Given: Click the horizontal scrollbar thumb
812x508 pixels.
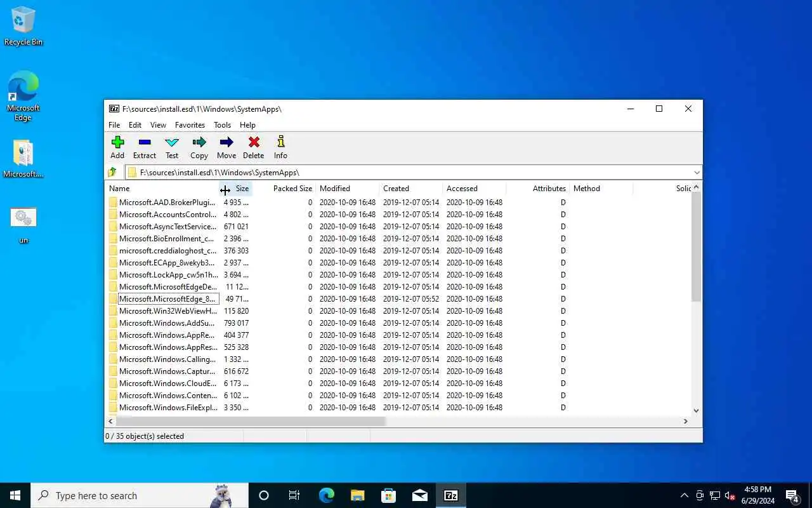Looking at the screenshot, I should 251,421.
